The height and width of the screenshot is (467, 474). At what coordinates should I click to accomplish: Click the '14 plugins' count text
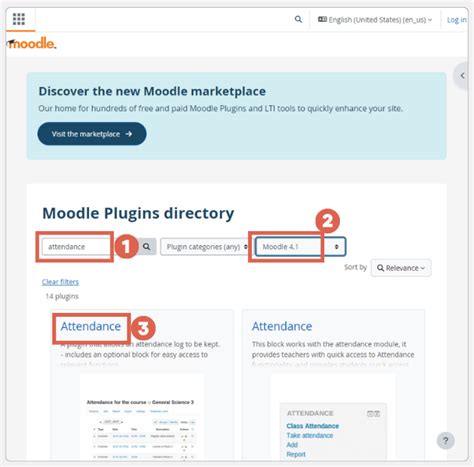pyautogui.click(x=62, y=296)
